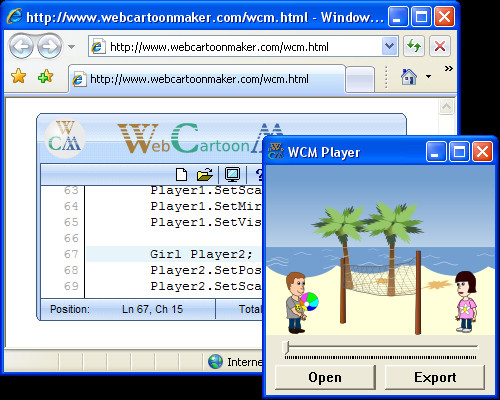Screen dimensions: 500x400
Task: Click the round WCM logo badge
Action: click(65, 139)
